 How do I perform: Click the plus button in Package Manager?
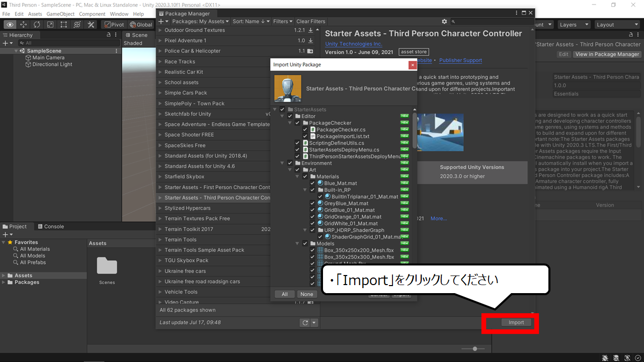(162, 22)
